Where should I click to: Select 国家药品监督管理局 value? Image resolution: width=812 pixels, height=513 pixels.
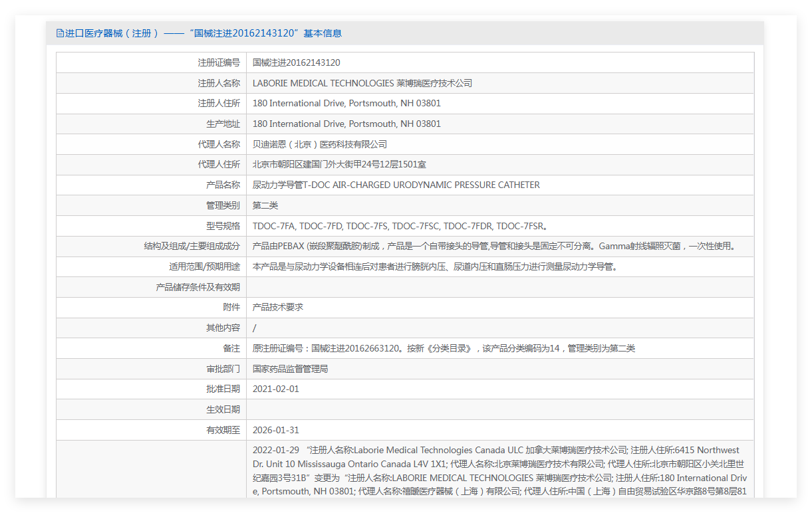[x=291, y=369]
